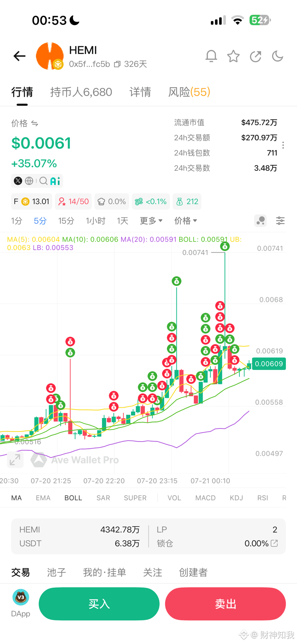Show MACD sub-chart
The width and height of the screenshot is (297, 644).
click(x=206, y=498)
